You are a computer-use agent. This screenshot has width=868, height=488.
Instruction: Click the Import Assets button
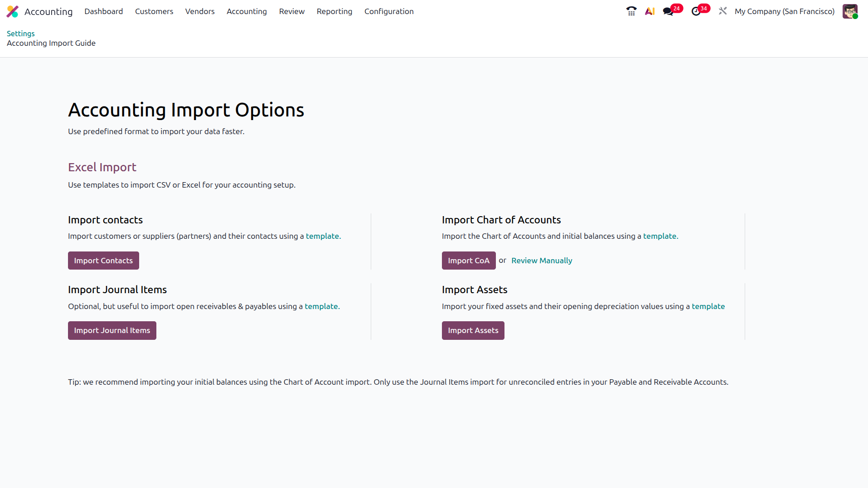coord(473,330)
